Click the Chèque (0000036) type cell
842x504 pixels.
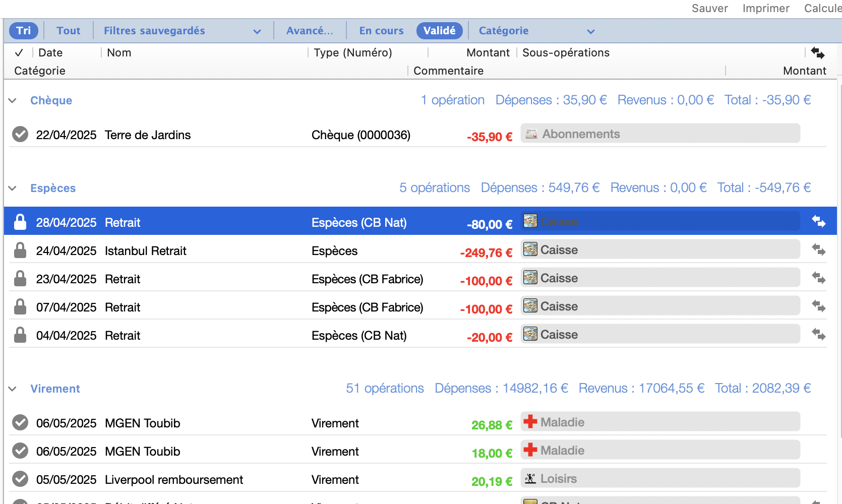361,135
